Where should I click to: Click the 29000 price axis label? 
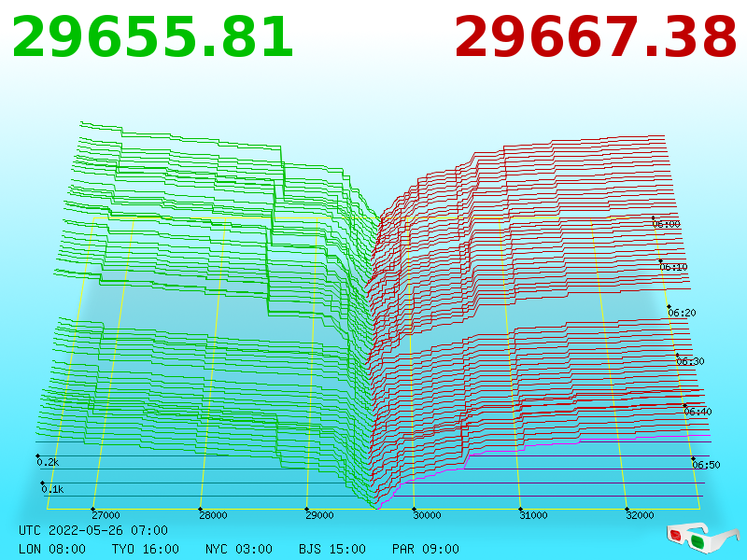pos(319,515)
